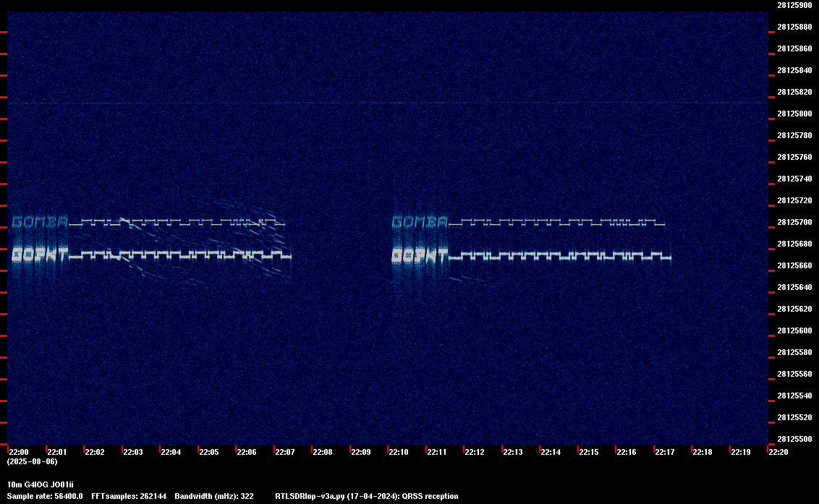This screenshot has height=504, width=819.
Task: Click the 22:09 time axis label
Action: click(x=361, y=452)
